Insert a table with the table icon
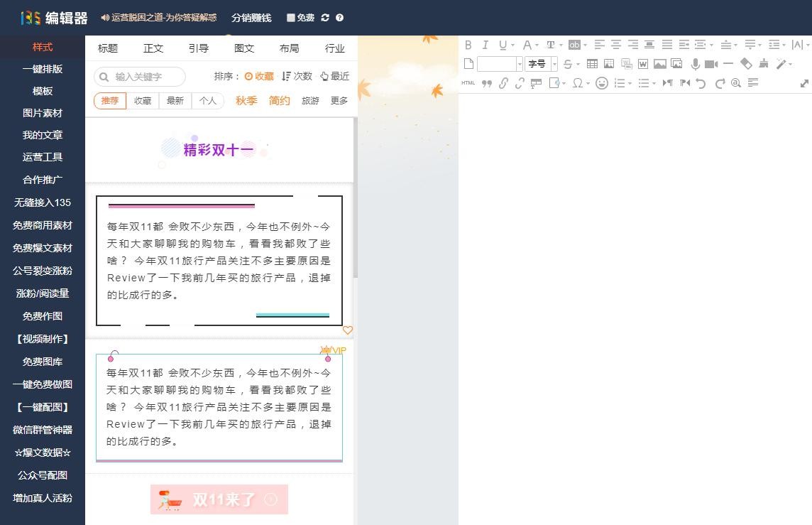The image size is (812, 525). point(592,64)
